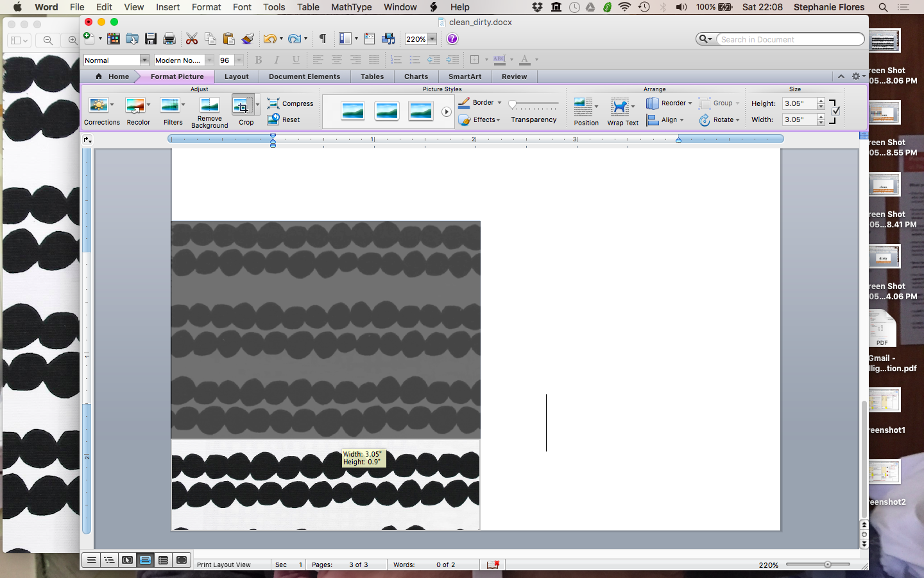The width and height of the screenshot is (924, 578).
Task: Select the Format Painter brush
Action: 248,39
